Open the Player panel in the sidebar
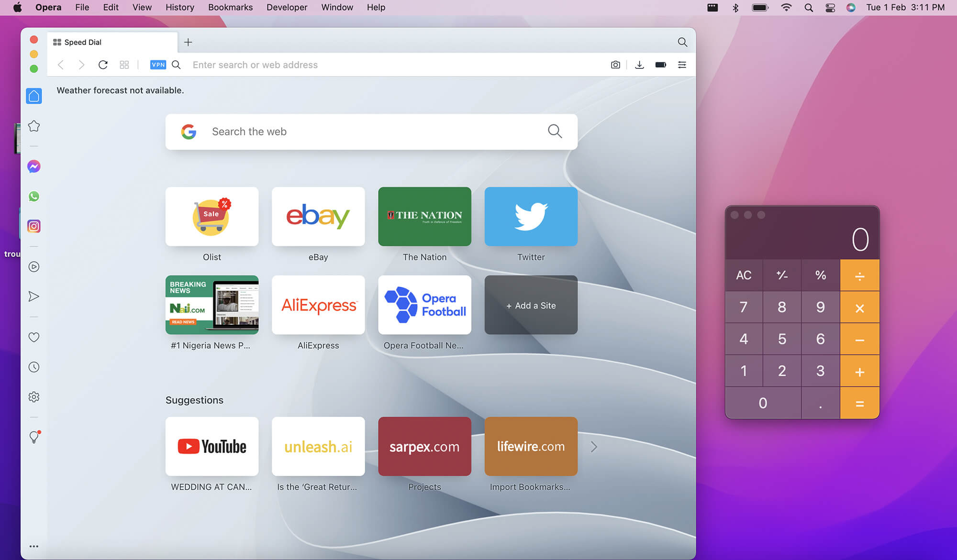 coord(33,267)
